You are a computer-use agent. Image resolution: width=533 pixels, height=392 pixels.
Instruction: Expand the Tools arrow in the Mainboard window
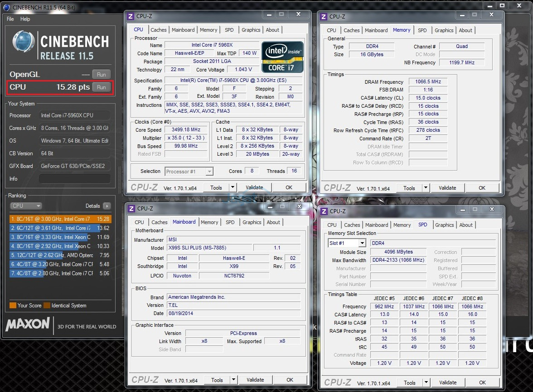pos(233,380)
